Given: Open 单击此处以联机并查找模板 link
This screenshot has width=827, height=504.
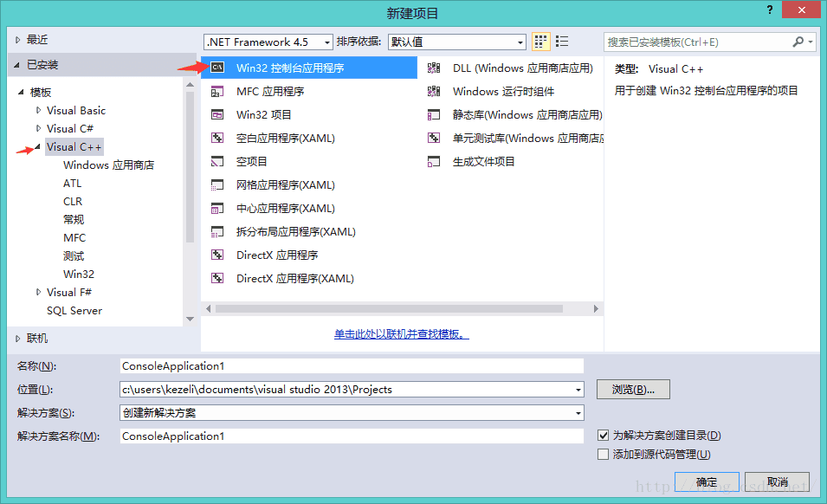Looking at the screenshot, I should [x=401, y=333].
